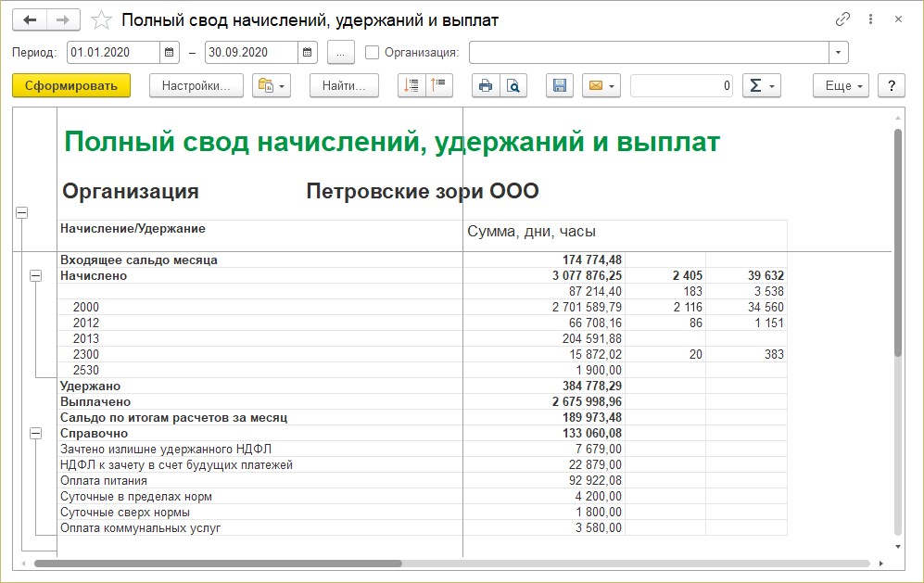Open period selection with ellipsis button
924x583 pixels.
tap(341, 53)
